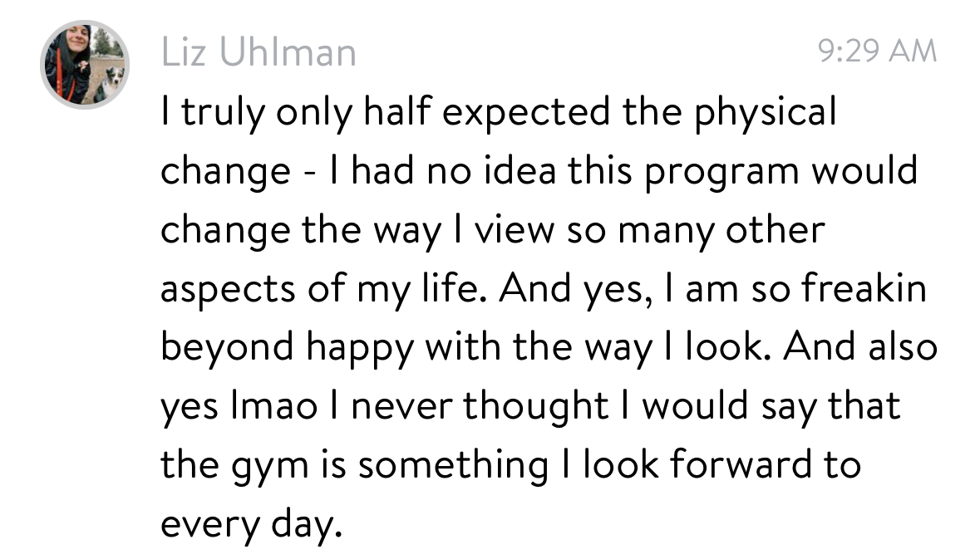Click the 9:29 AM message timestamp
This screenshot has height=559, width=980.
(877, 51)
